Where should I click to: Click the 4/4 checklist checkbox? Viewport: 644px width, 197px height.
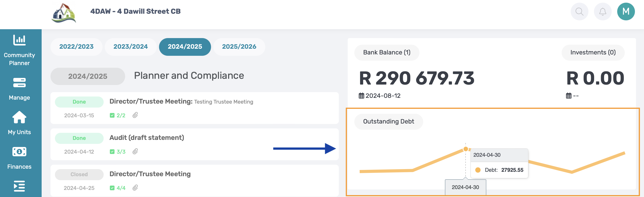112,188
